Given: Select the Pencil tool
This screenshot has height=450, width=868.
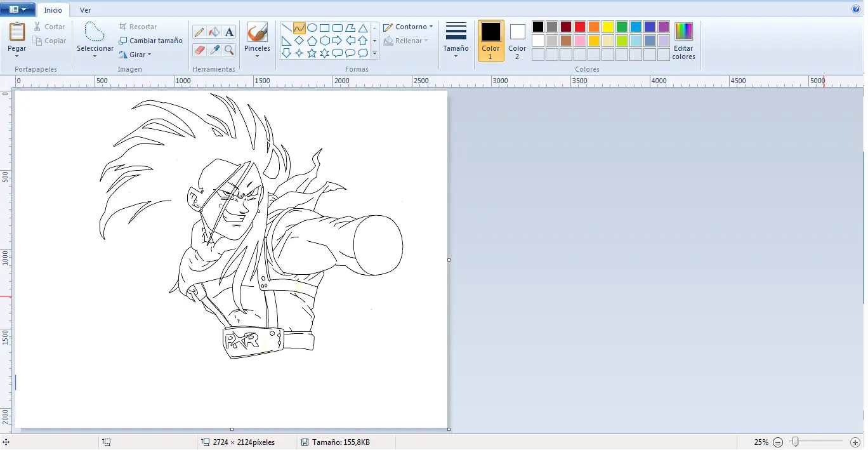Looking at the screenshot, I should coord(199,32).
